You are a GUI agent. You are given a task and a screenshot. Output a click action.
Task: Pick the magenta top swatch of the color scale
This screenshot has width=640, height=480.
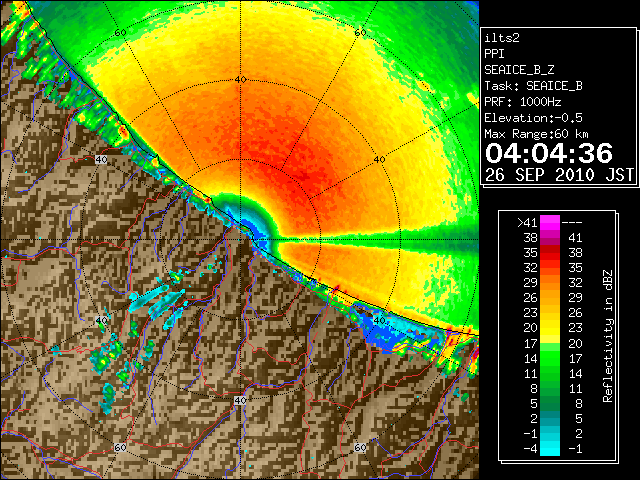(550, 223)
